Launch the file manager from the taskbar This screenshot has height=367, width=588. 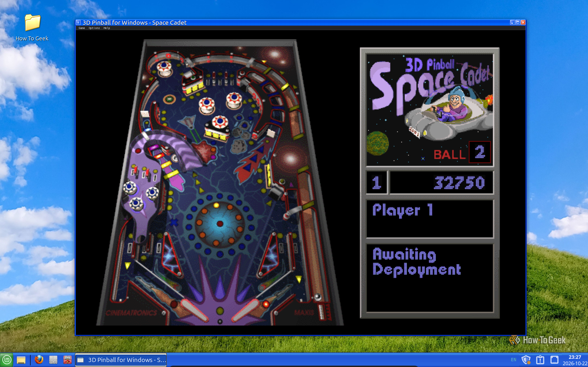click(21, 360)
